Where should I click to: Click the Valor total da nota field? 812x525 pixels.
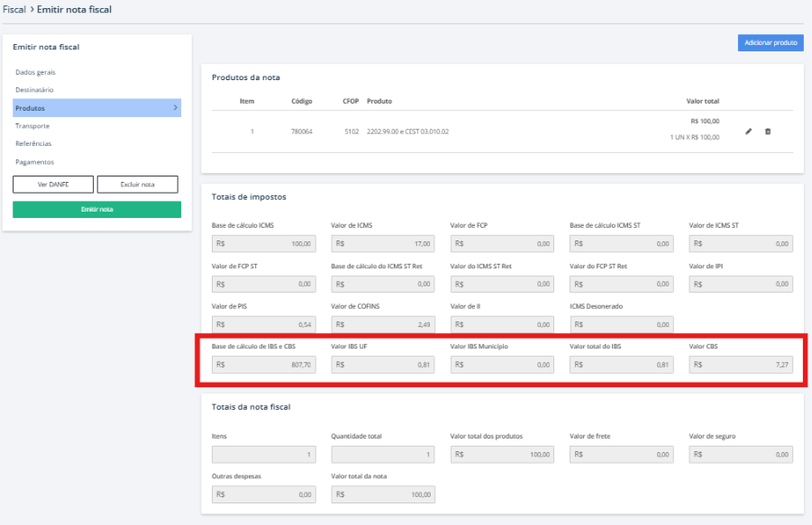tap(383, 494)
